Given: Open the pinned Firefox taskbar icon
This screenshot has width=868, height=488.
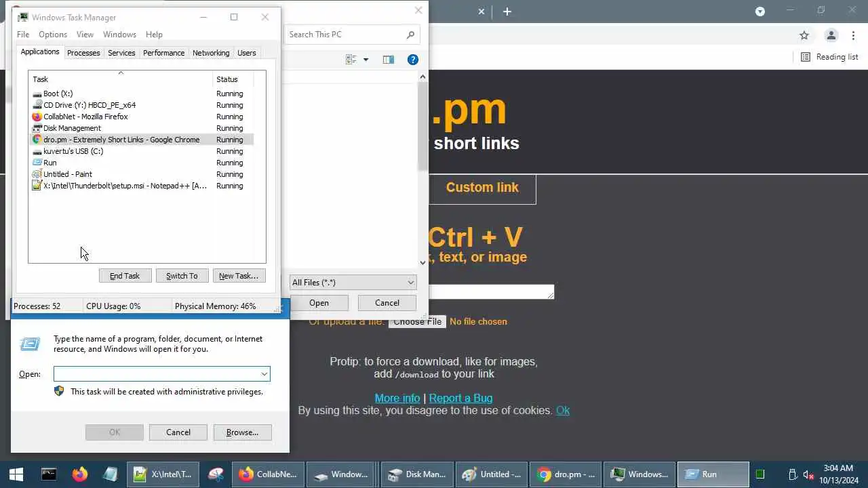Looking at the screenshot, I should point(80,474).
